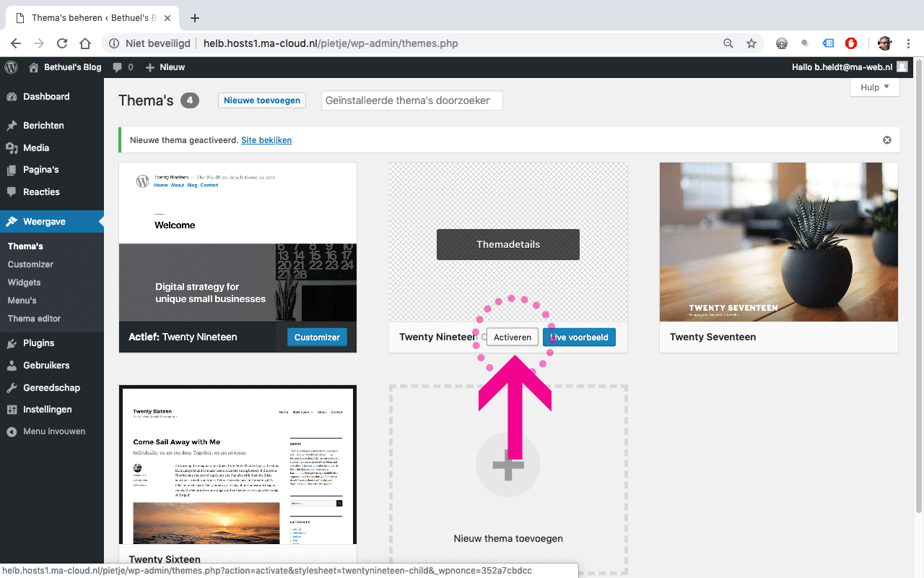This screenshot has height=578, width=924.
Task: Click the blue extension icon in toolbar
Action: pyautogui.click(x=829, y=43)
